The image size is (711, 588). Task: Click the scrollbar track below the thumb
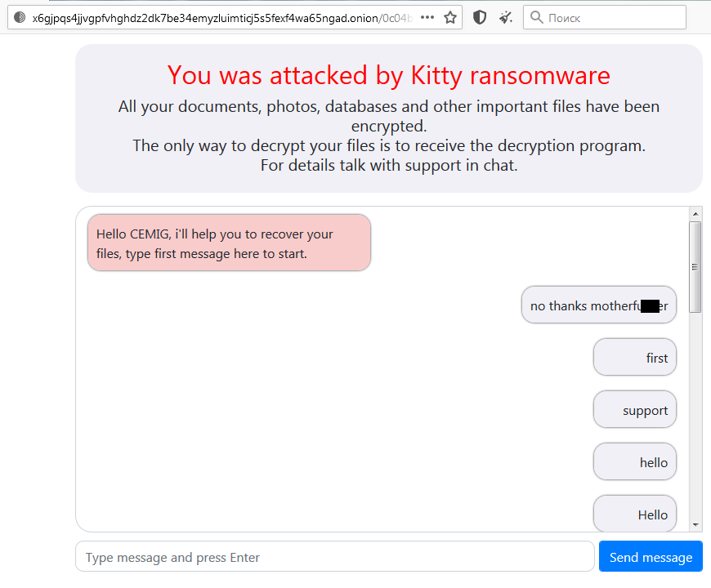click(x=695, y=408)
